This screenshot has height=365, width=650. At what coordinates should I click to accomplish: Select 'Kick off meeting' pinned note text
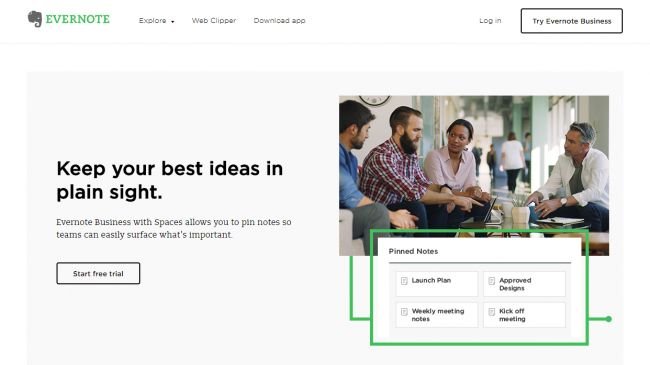pyautogui.click(x=512, y=315)
